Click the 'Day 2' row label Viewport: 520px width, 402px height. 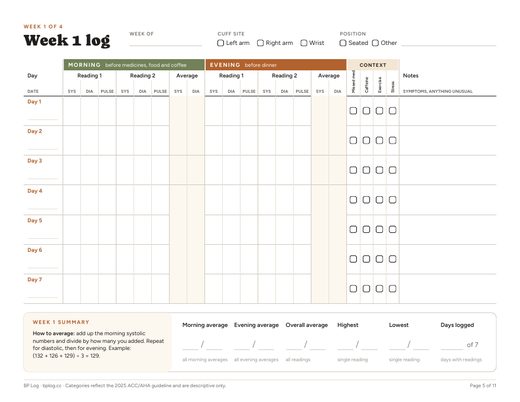pyautogui.click(x=35, y=131)
